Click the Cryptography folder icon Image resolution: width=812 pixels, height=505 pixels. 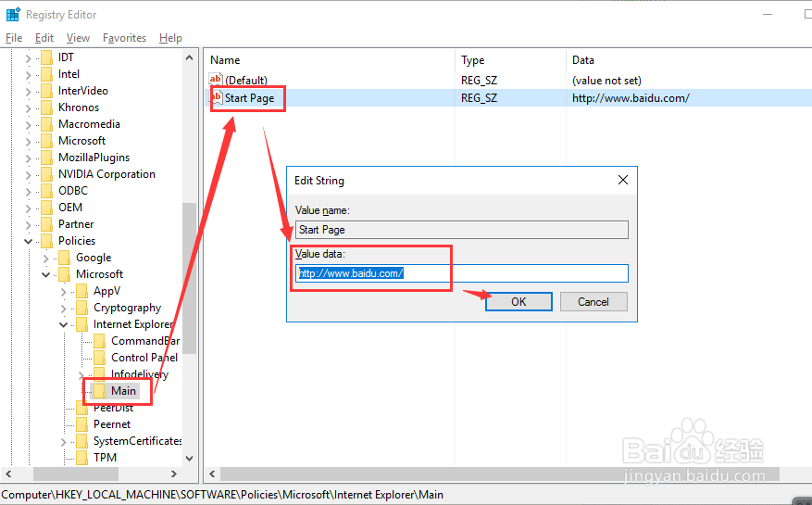[x=81, y=308]
